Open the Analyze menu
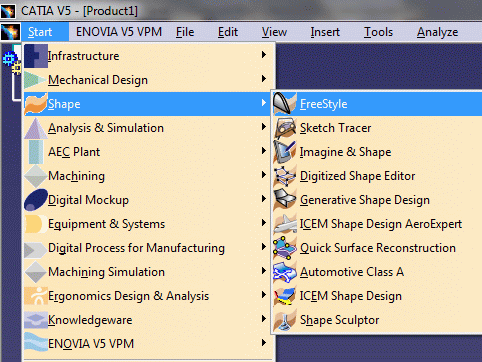 (x=437, y=32)
